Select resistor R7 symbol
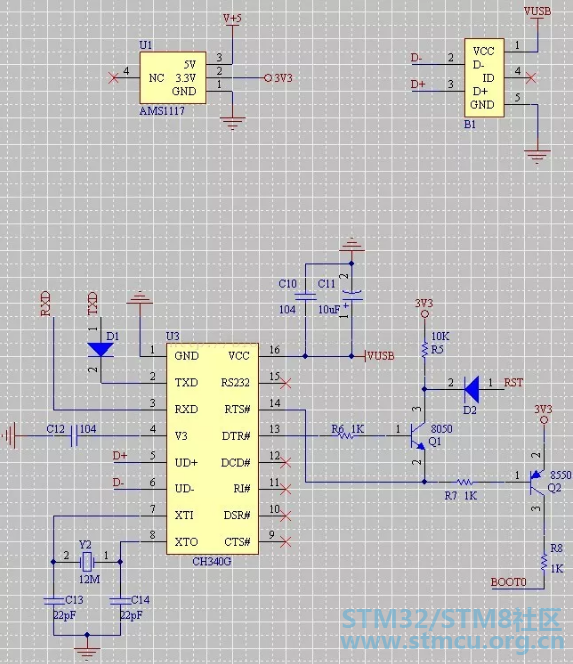The image size is (573, 664). point(465,482)
